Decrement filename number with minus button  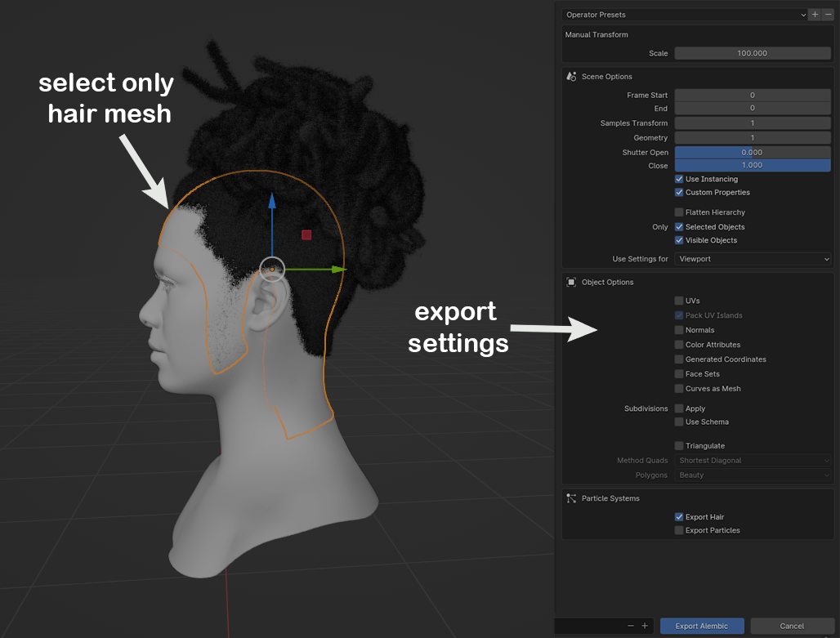point(631,626)
